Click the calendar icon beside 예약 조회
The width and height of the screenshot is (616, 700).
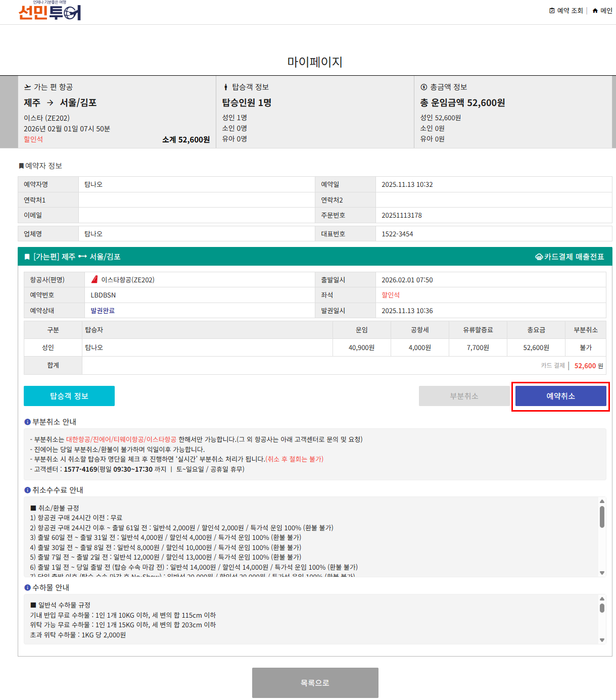click(552, 11)
